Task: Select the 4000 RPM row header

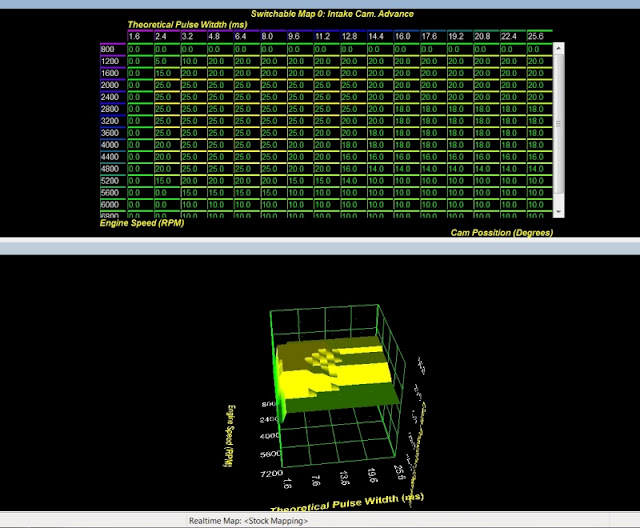Action: (x=113, y=145)
